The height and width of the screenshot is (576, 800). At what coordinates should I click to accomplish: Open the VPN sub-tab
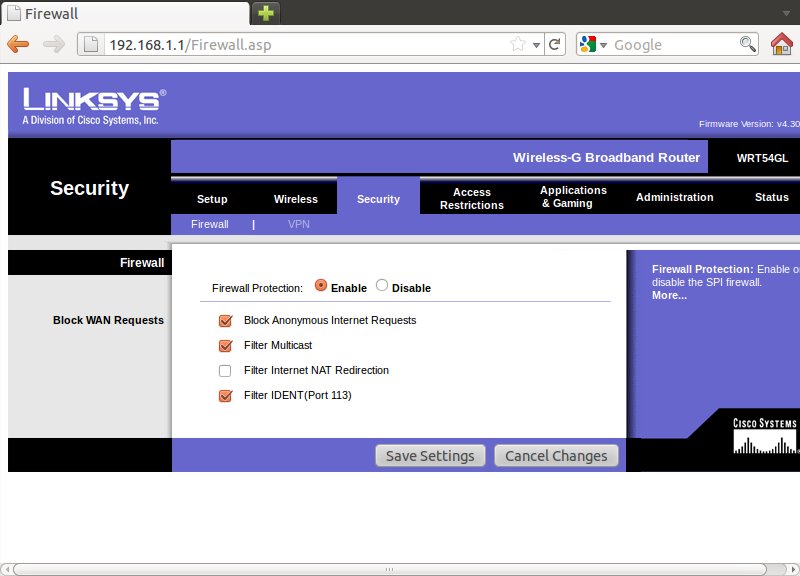[x=299, y=224]
